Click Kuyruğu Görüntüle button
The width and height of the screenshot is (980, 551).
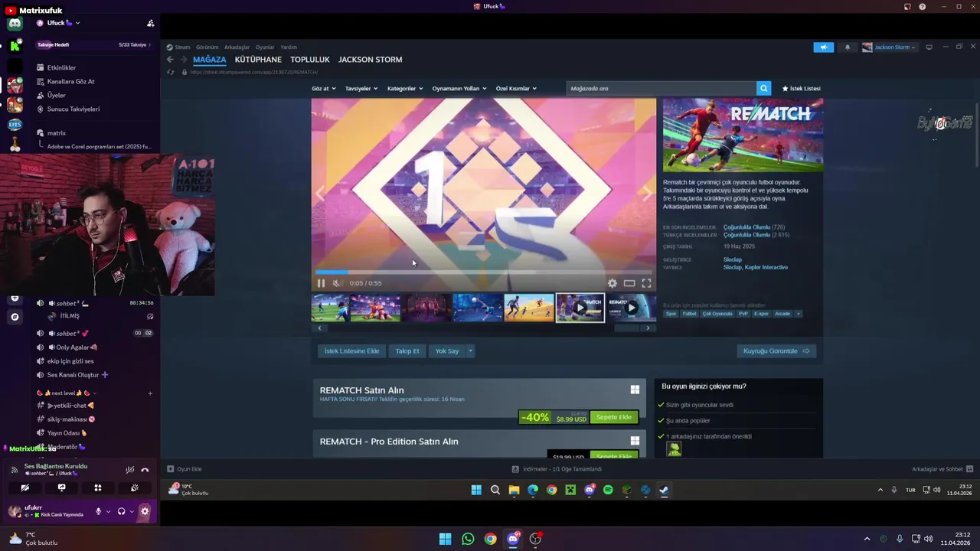[776, 350]
